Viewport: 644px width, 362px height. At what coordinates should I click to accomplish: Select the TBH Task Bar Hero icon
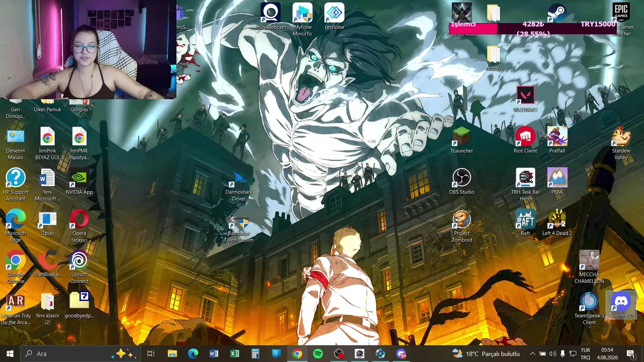click(525, 185)
